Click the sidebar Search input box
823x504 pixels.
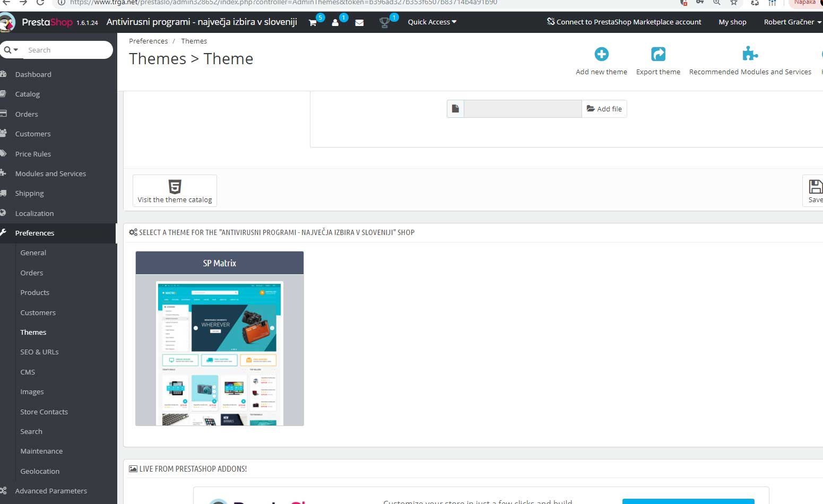tap(68, 50)
